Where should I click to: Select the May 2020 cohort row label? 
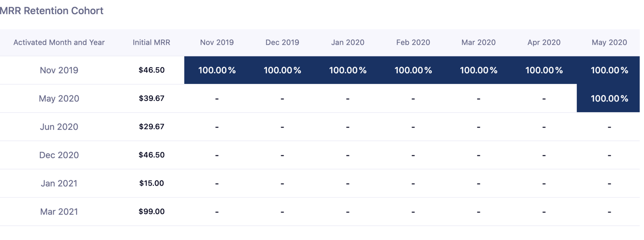(59, 98)
